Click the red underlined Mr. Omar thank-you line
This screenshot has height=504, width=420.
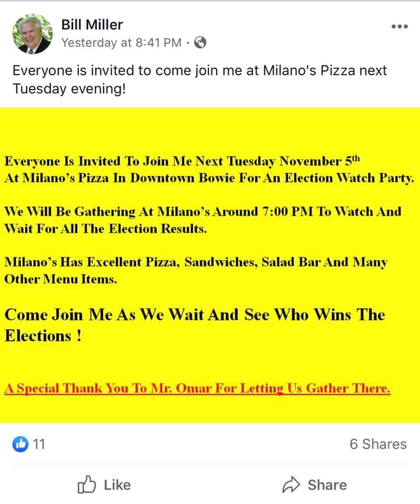pyautogui.click(x=197, y=390)
